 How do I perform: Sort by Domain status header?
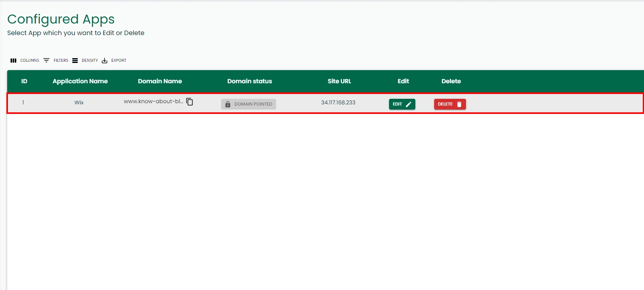(x=250, y=81)
